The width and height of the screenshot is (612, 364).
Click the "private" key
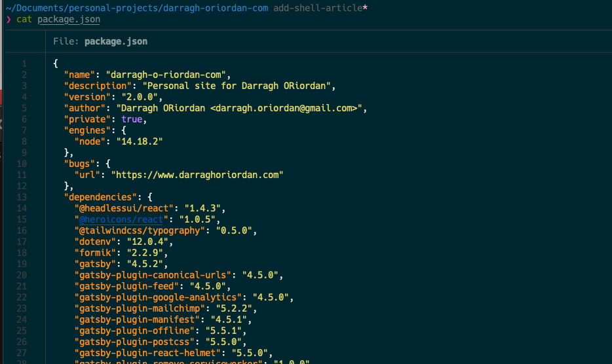coord(87,119)
